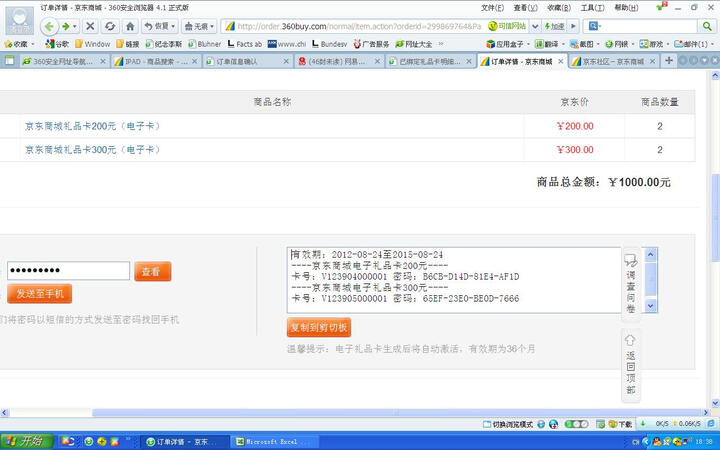Image resolution: width=720 pixels, height=450 pixels.
Task: Click the 可信网站 trusted site badge
Action: (507, 26)
